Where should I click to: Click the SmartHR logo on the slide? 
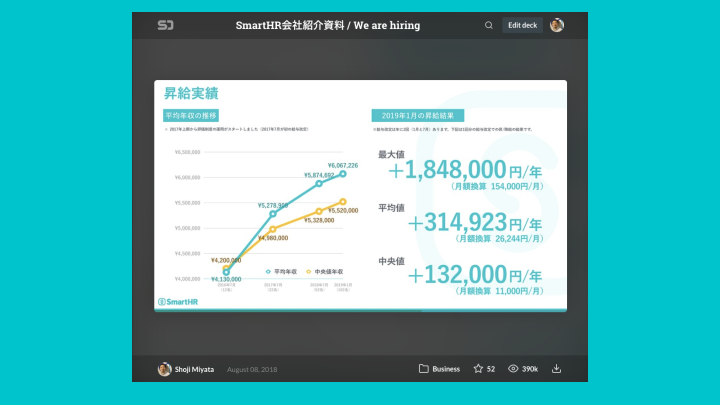pyautogui.click(x=178, y=302)
